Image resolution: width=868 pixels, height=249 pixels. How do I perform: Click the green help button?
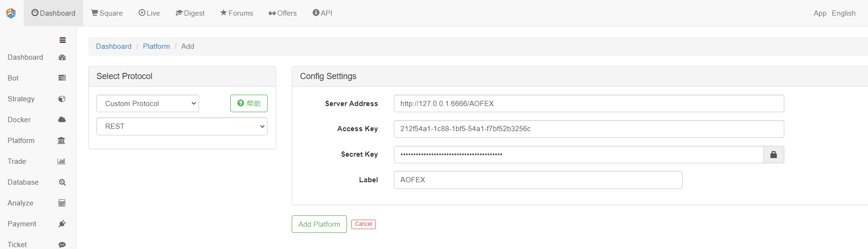click(249, 103)
